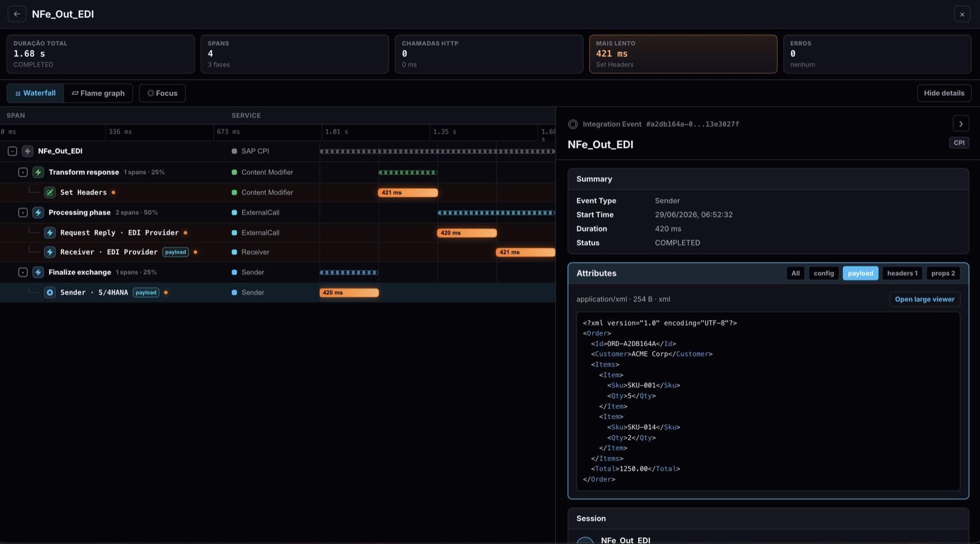
Task: Click the Mais Lento 421 ms card
Action: [683, 54]
